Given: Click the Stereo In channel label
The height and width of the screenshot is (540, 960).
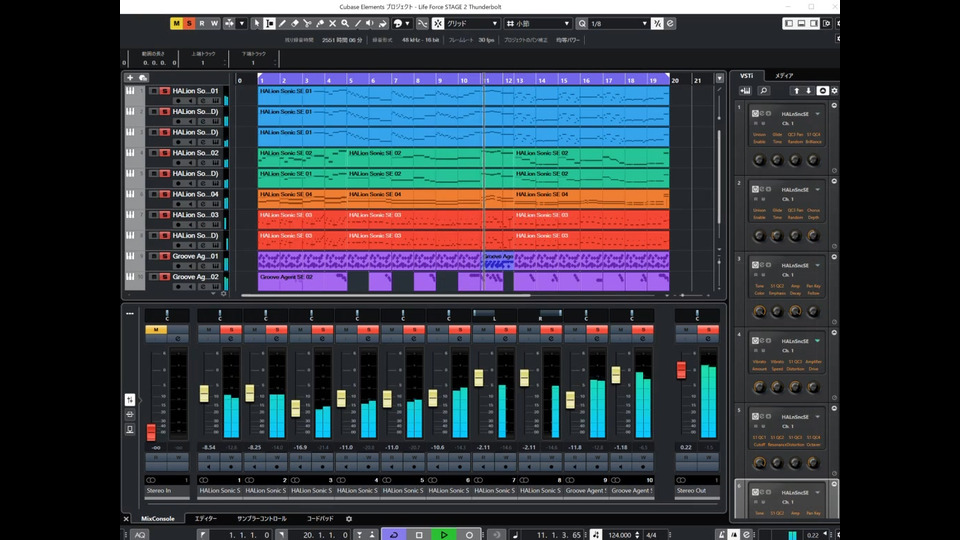Looking at the screenshot, I should click(x=167, y=490).
